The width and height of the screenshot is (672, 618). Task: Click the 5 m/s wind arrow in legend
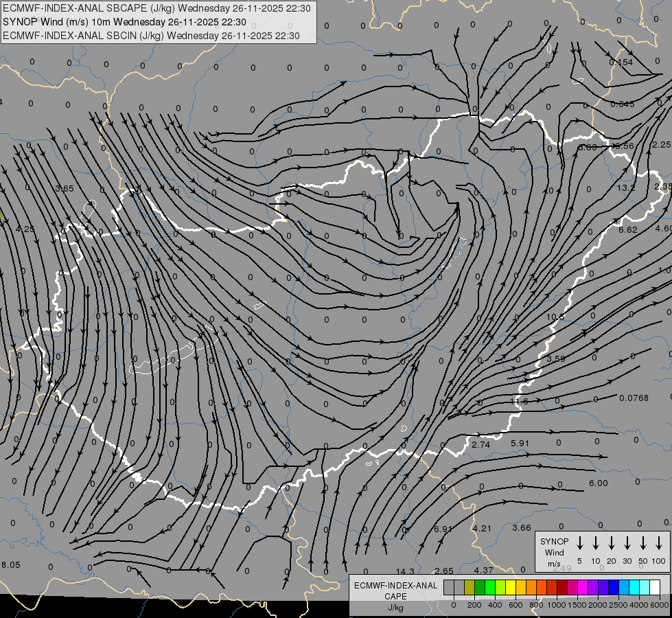579,543
